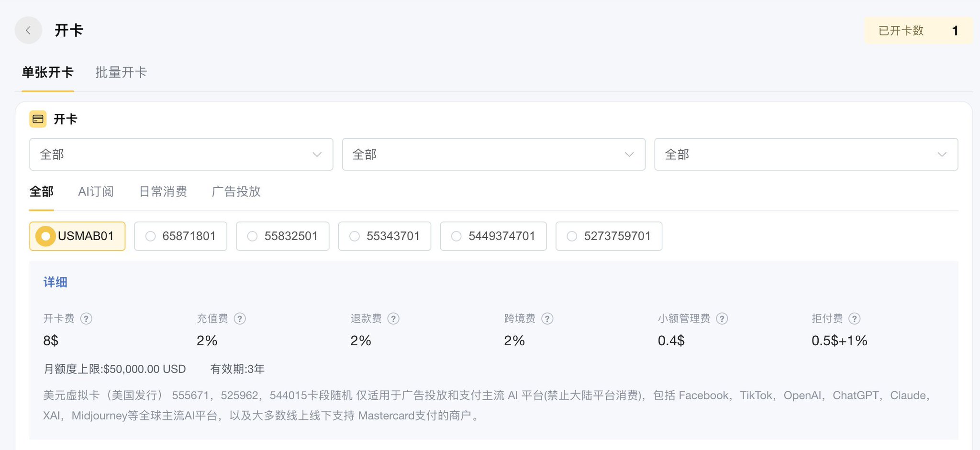This screenshot has height=450, width=980.
Task: Click the 开卡 page title
Action: [69, 31]
